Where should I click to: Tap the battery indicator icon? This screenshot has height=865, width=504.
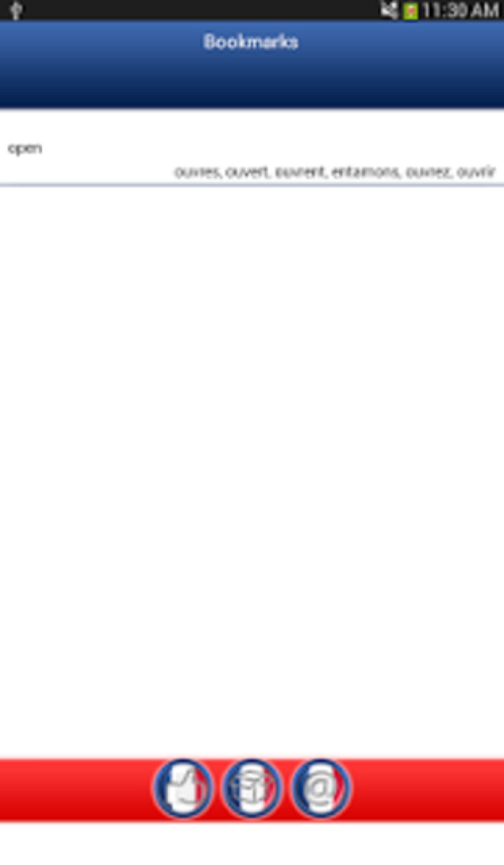point(410,11)
